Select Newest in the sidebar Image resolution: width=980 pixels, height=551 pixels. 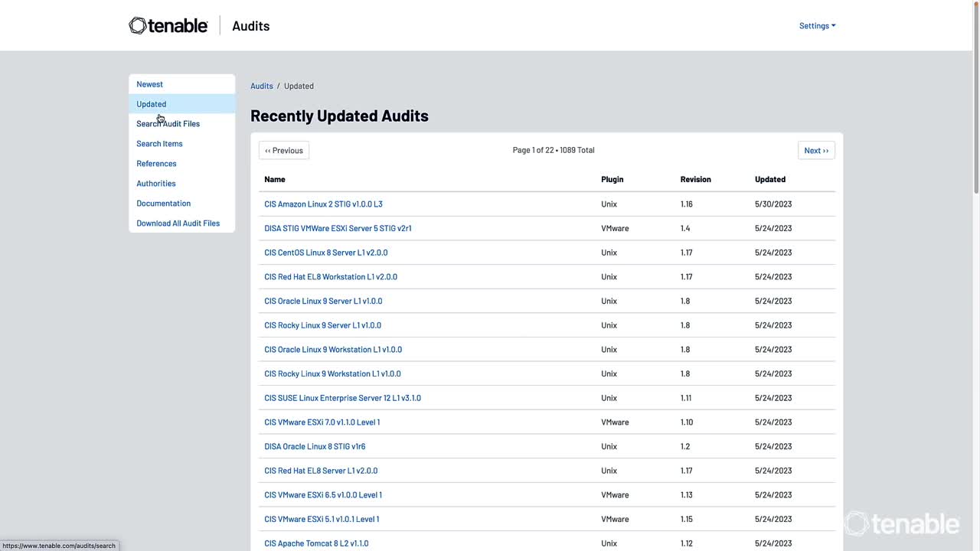tap(149, 84)
